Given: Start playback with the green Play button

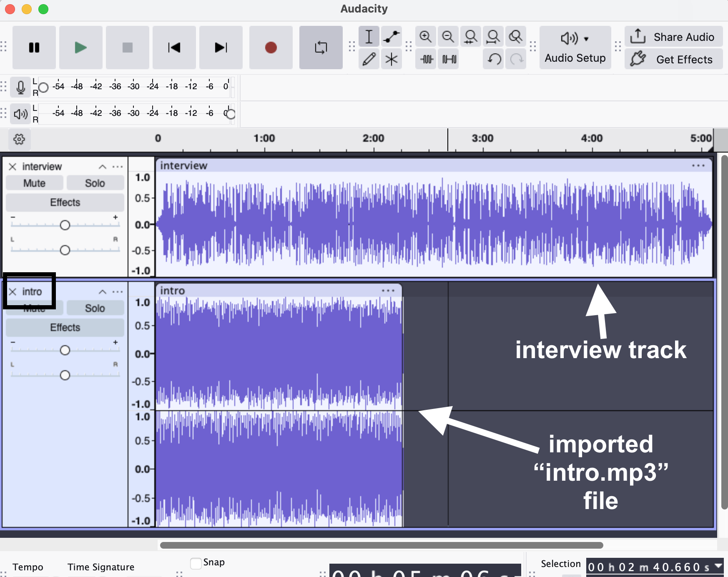Looking at the screenshot, I should [x=81, y=48].
